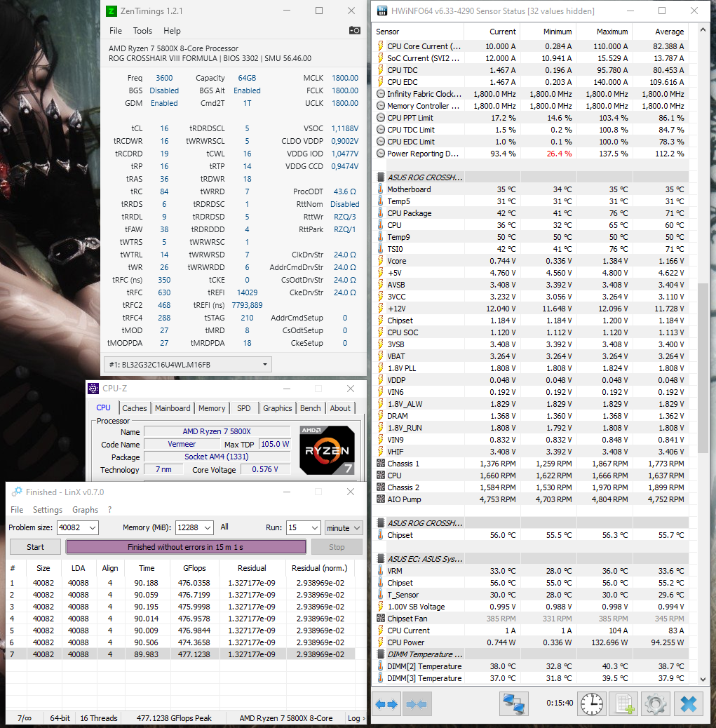Click the Ryzen 7 logo in CPU-Z
Screen dimensions: 716x728
point(327,450)
